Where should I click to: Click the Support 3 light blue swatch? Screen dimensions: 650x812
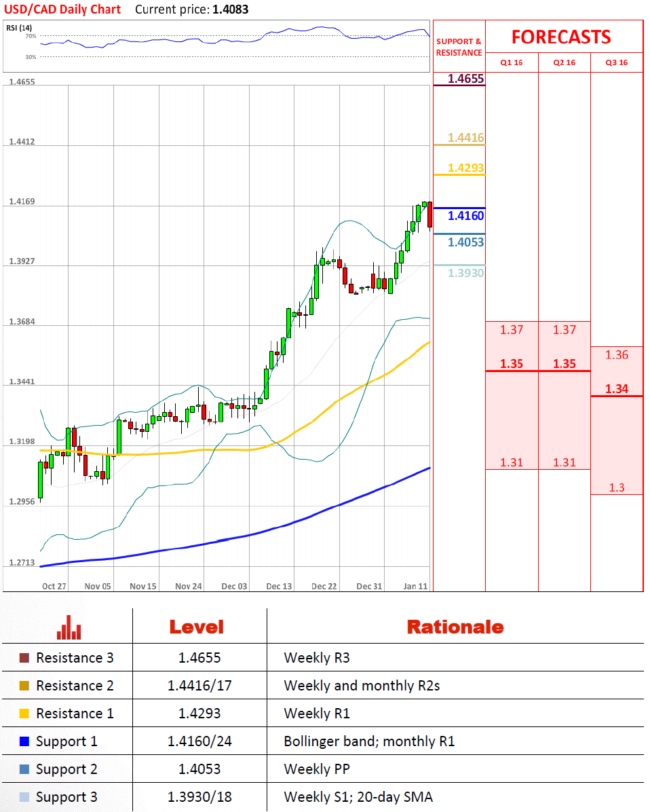pos(24,797)
